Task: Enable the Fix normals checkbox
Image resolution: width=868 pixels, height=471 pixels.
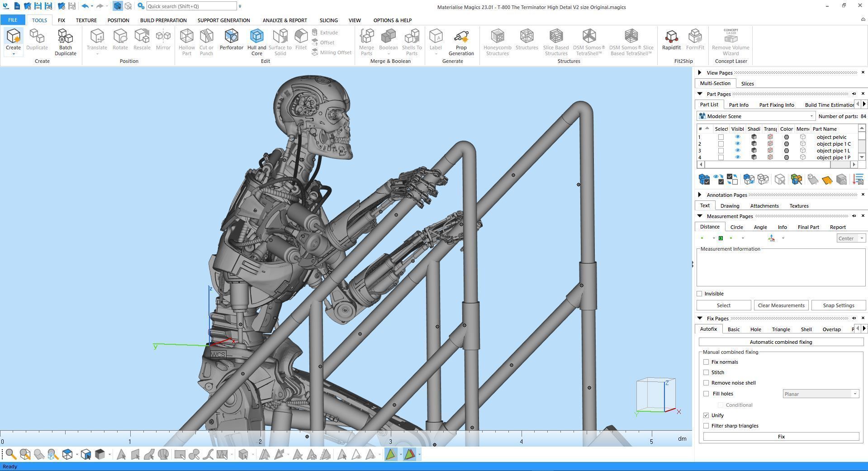Action: (706, 362)
